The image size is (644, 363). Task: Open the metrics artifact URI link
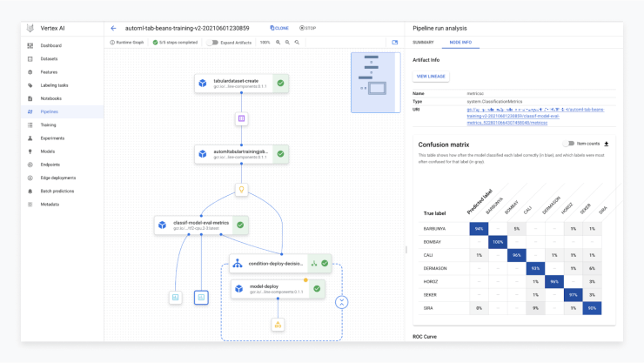point(535,116)
